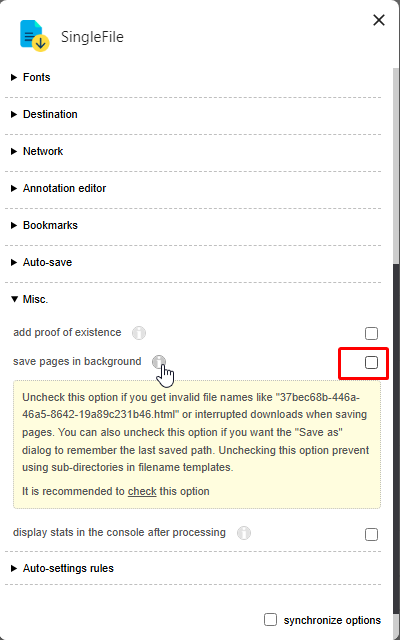The image size is (400, 640).
Task: Click the underlined check link in the tooltip
Action: tap(142, 491)
